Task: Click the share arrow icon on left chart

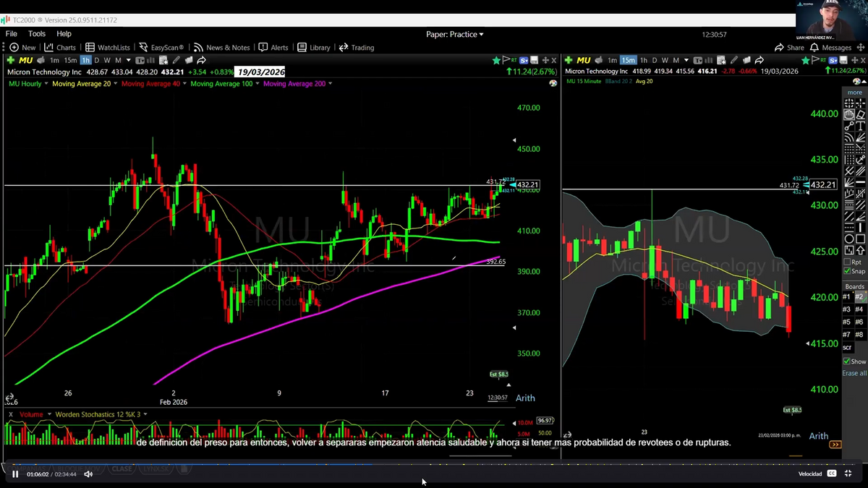Action: tap(202, 60)
